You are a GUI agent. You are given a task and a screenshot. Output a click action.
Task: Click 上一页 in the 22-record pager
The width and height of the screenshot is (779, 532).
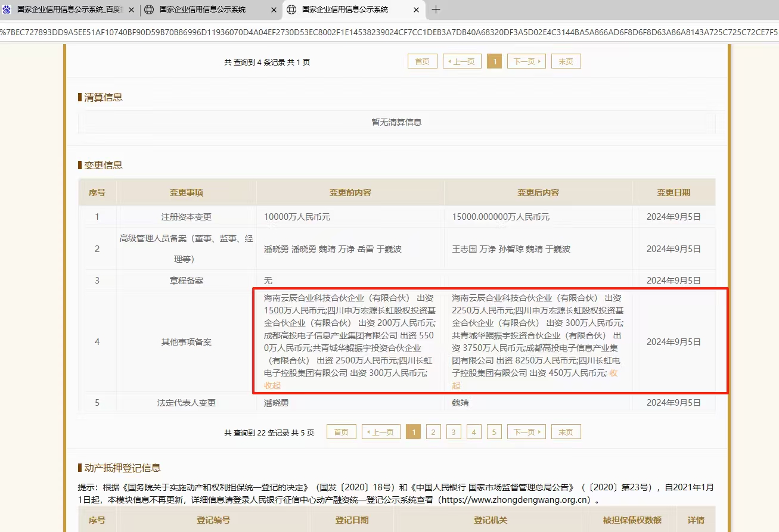click(x=381, y=432)
